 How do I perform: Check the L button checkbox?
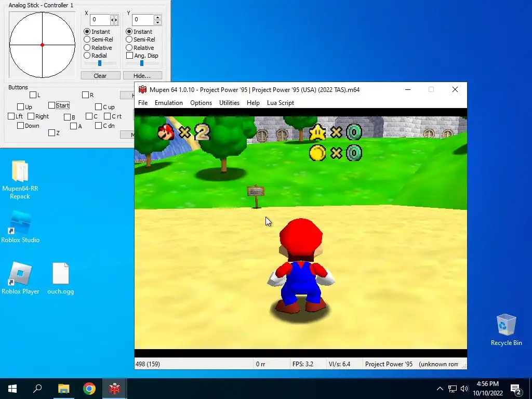point(33,95)
